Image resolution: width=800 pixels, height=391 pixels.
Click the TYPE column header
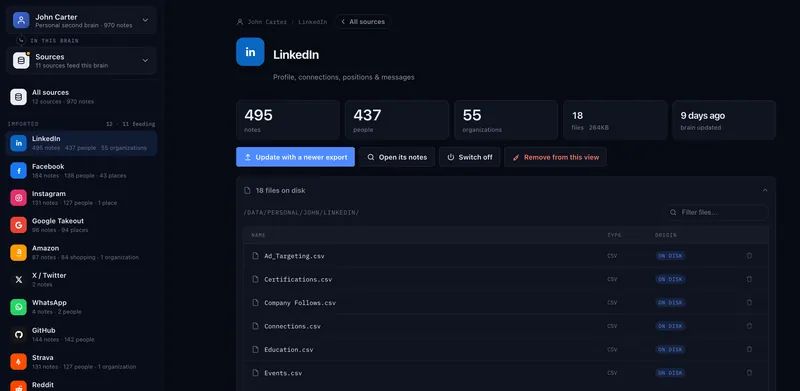[x=614, y=235]
